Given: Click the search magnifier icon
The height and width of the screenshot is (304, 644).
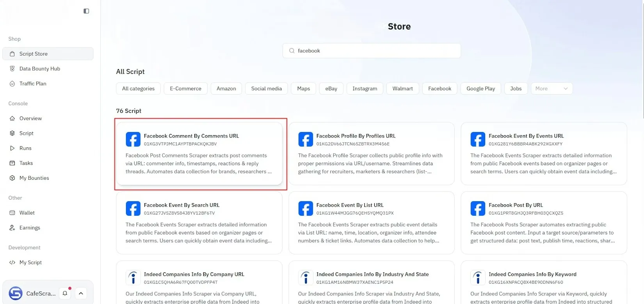Looking at the screenshot, I should click(x=292, y=51).
